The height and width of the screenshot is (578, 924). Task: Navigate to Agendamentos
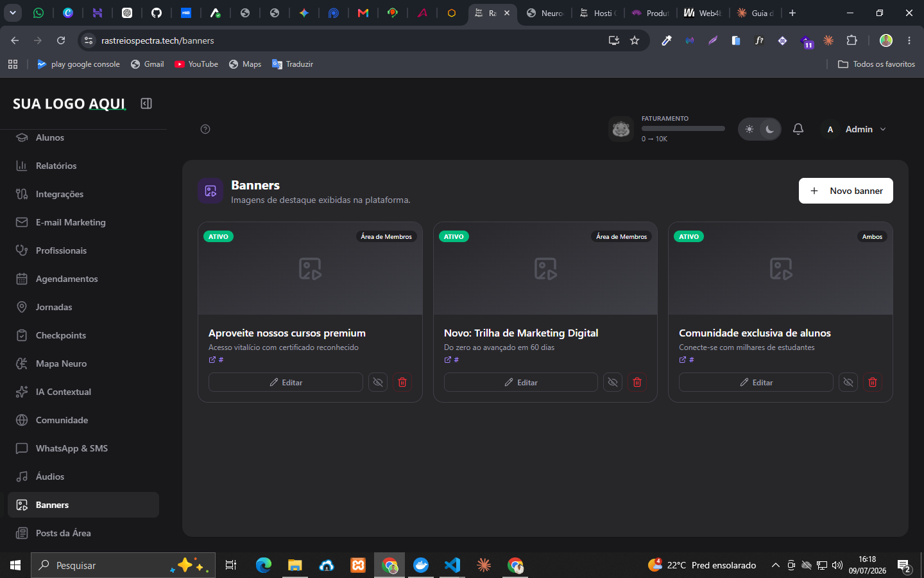(83, 279)
